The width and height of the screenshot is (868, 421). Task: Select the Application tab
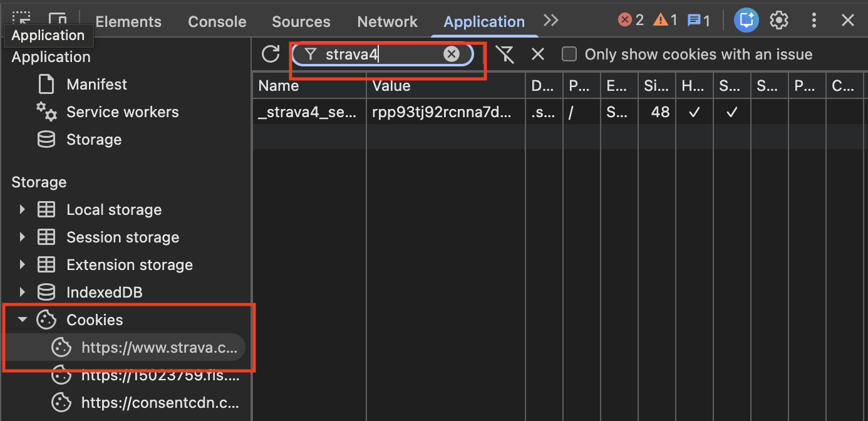484,21
